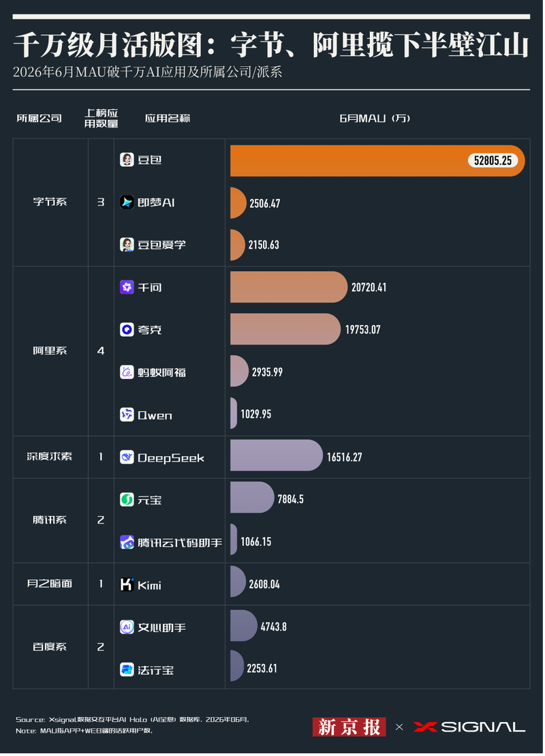The height and width of the screenshot is (756, 545).
Task: Click the 腾讯云代码助手 app icon
Action: [127, 543]
